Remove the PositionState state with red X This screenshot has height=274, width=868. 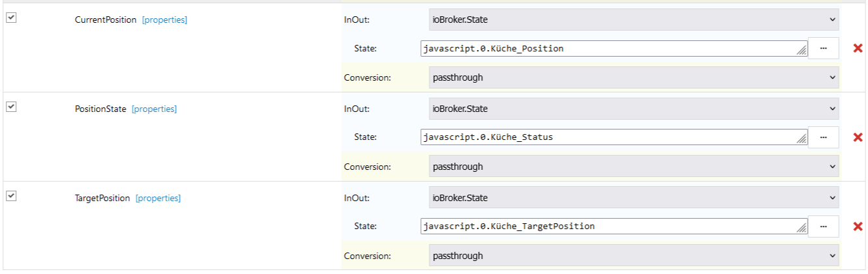point(858,137)
